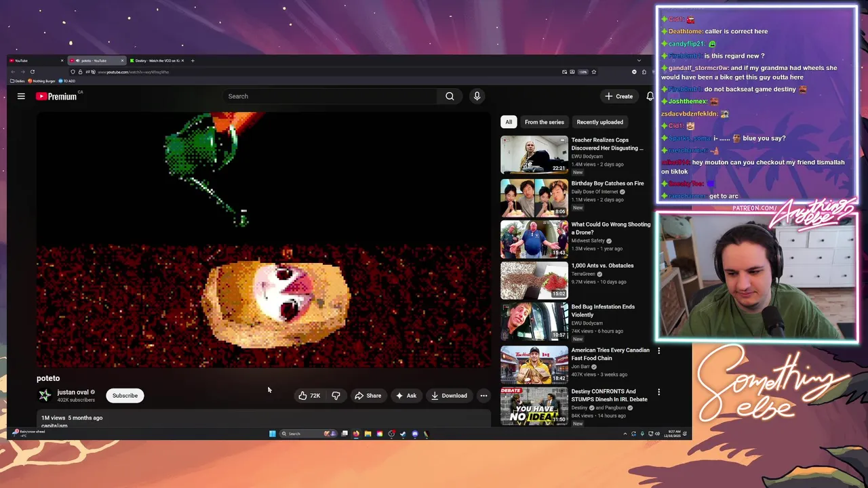Open the YouTube notifications bell
Screen dimensions: 868x488
click(x=650, y=96)
